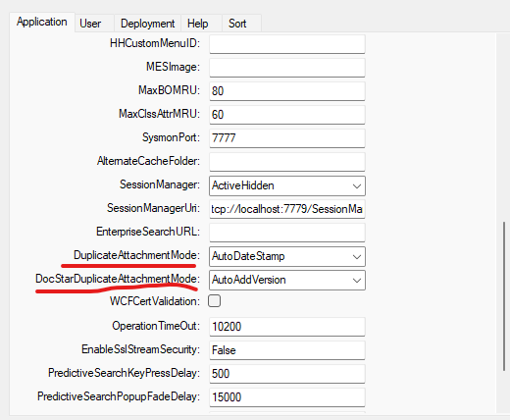Switch to the Help tab
Image resolution: width=510 pixels, height=420 pixels.
(x=201, y=24)
